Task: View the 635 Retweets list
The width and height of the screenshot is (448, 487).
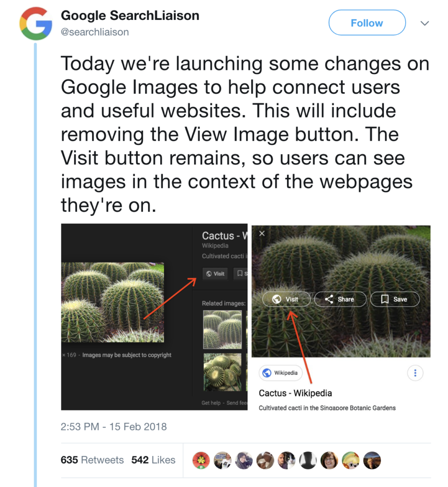Action: 92,460
